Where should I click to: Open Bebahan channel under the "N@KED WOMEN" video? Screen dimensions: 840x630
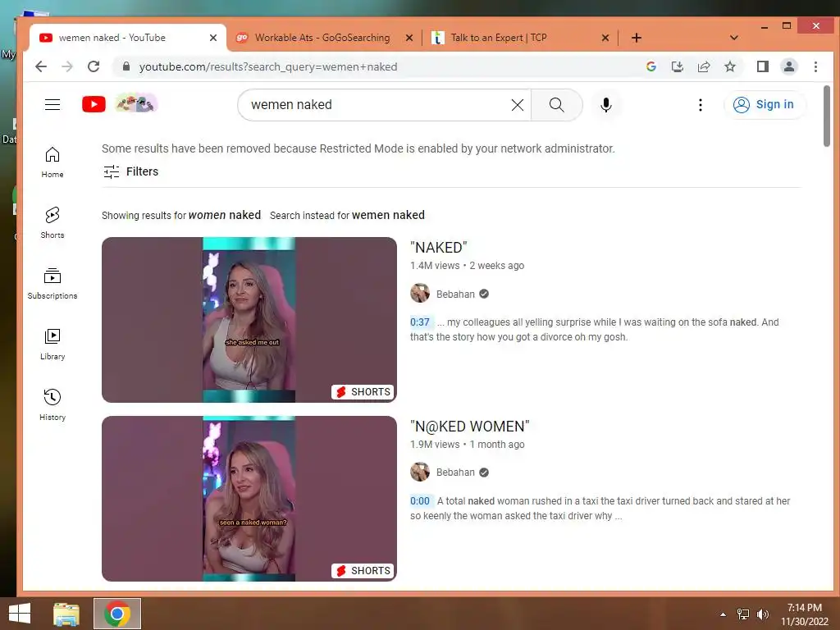454,472
